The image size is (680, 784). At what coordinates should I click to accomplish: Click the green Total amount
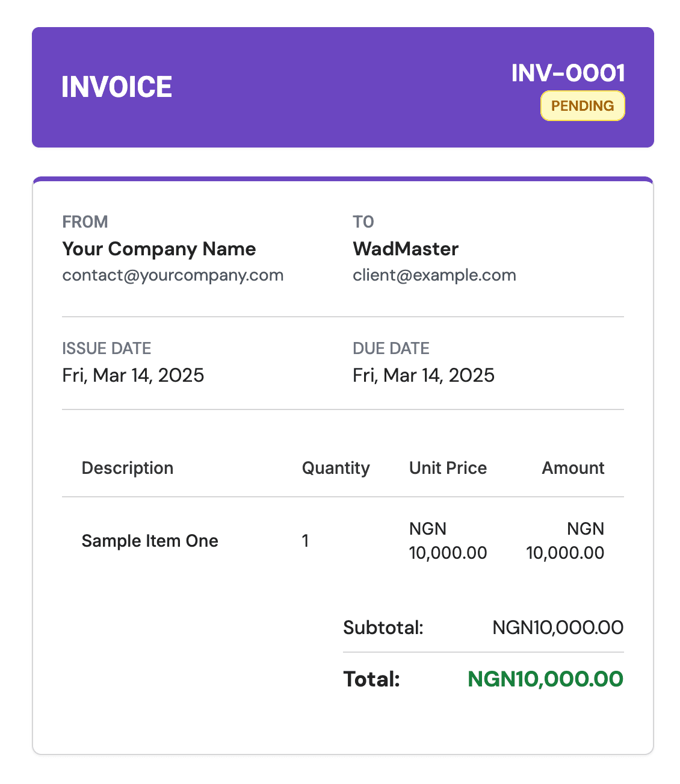tap(545, 679)
